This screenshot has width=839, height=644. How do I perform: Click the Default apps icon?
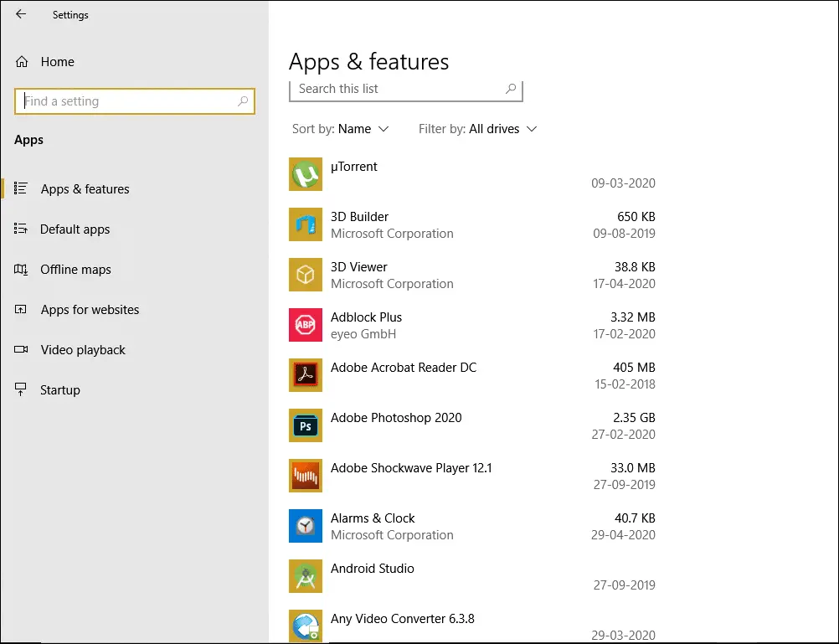point(21,229)
